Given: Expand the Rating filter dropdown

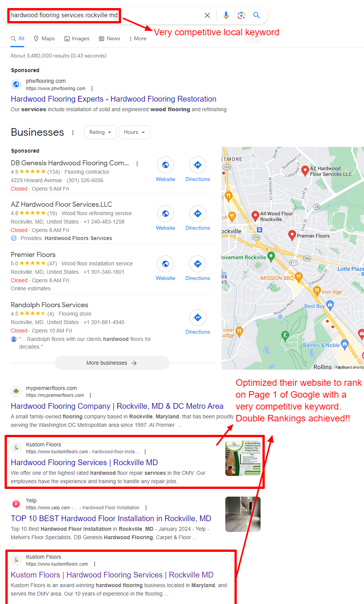Looking at the screenshot, I should click(100, 132).
